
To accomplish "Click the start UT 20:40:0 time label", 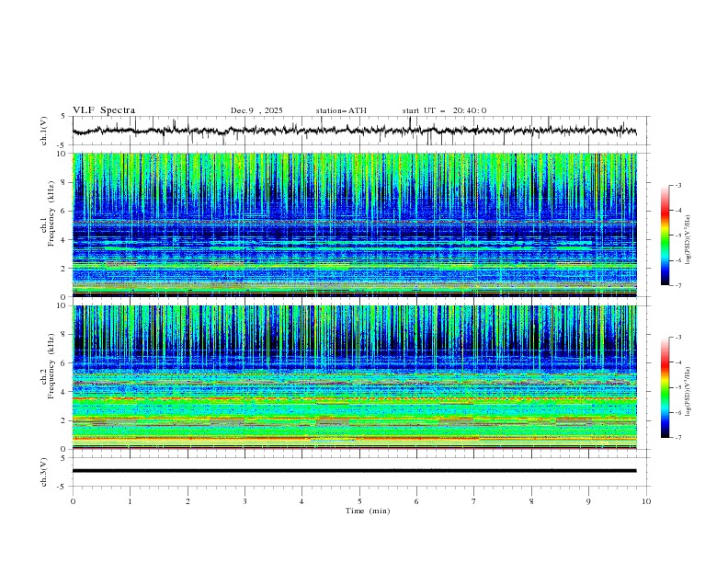I will pyautogui.click(x=444, y=110).
